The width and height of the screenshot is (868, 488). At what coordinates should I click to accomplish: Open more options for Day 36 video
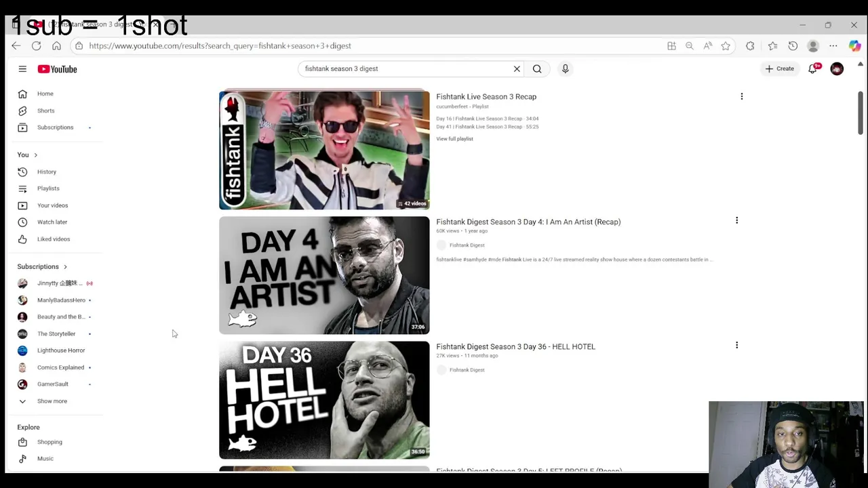click(x=736, y=345)
